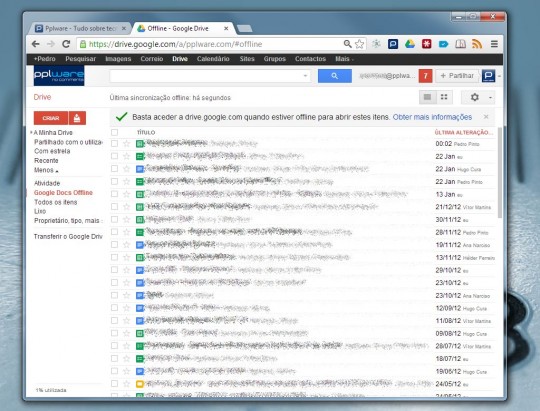Click Transferir o Google Drive link
The height and width of the screenshot is (411, 540).
(68, 237)
